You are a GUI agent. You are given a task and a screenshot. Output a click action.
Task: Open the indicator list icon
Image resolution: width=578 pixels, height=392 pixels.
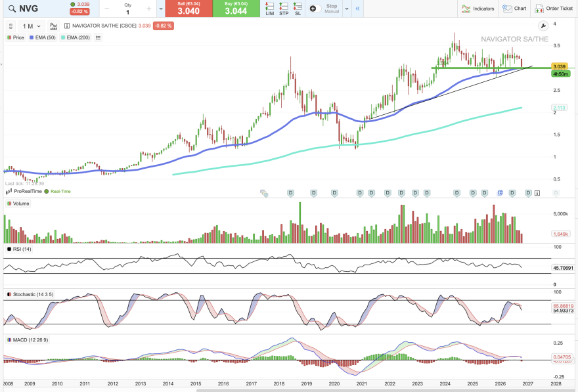98,37
